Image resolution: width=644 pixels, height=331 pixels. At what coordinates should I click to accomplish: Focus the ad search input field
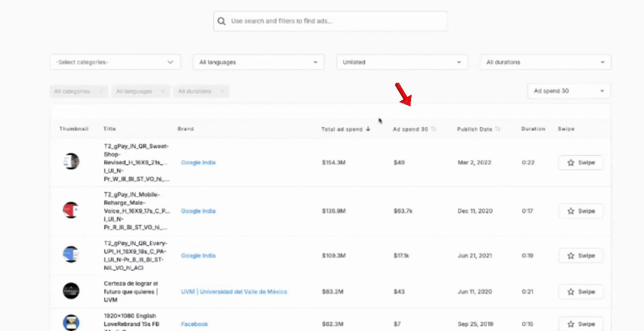(336, 21)
